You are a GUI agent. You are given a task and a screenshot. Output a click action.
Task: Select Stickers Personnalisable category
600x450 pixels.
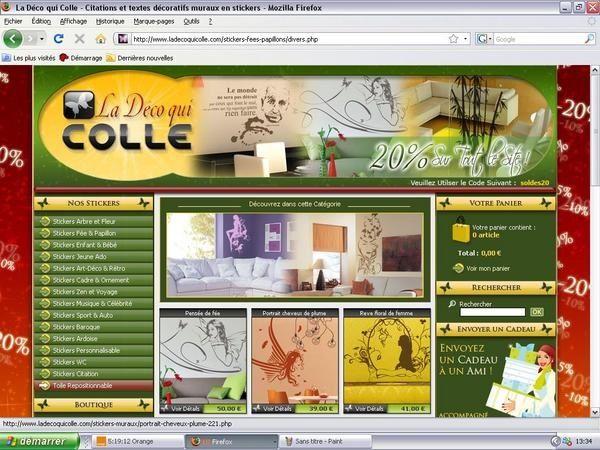pos(93,350)
